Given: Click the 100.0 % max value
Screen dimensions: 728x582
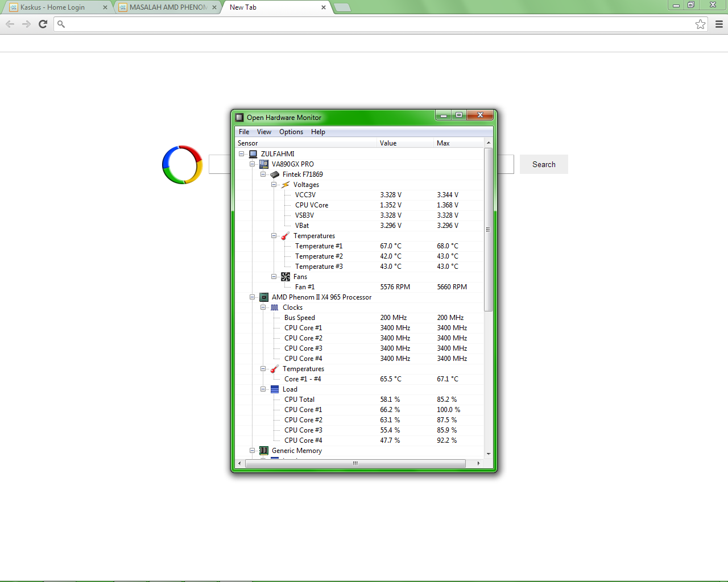Looking at the screenshot, I should [x=449, y=410].
